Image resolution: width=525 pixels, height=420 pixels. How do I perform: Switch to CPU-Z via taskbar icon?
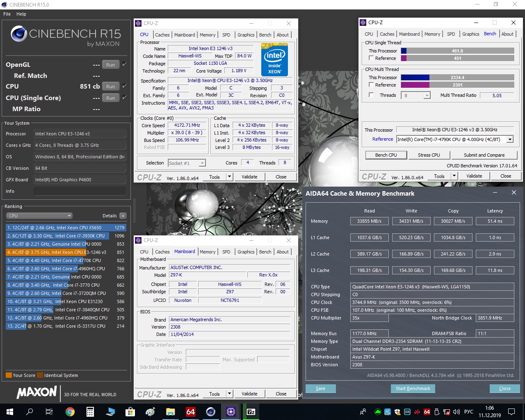(x=231, y=411)
